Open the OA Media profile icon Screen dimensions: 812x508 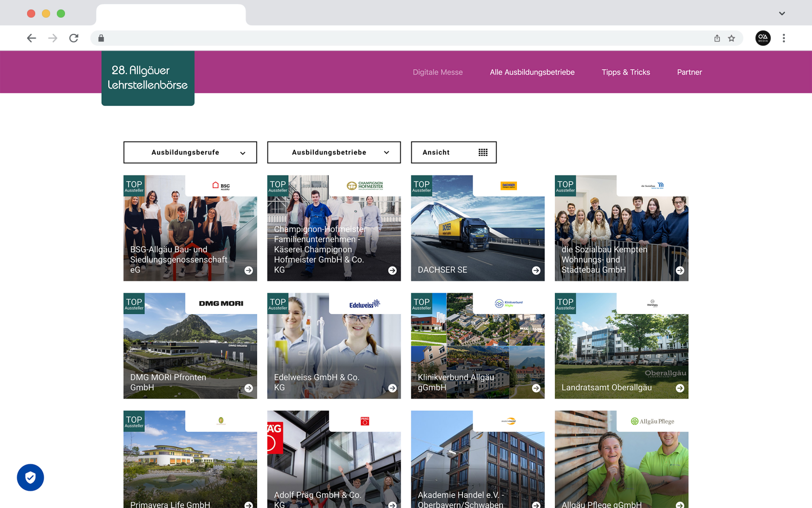tap(763, 38)
